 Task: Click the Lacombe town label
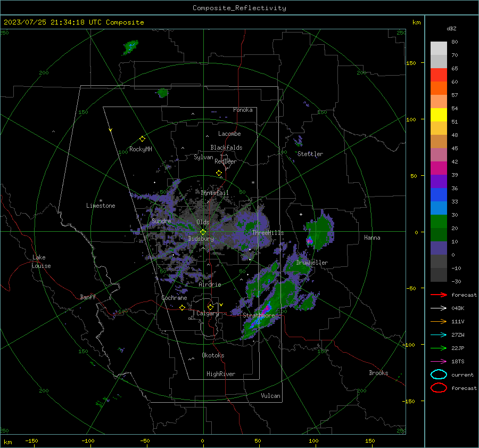(229, 134)
